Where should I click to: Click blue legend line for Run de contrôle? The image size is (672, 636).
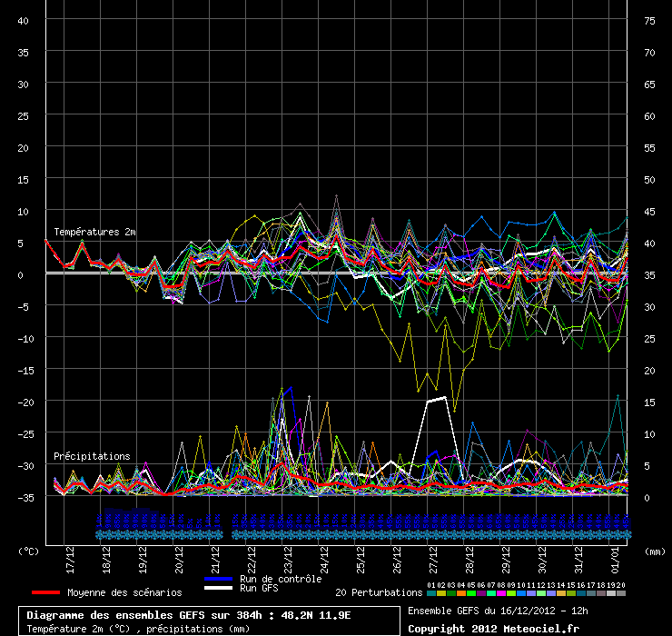tap(219, 579)
